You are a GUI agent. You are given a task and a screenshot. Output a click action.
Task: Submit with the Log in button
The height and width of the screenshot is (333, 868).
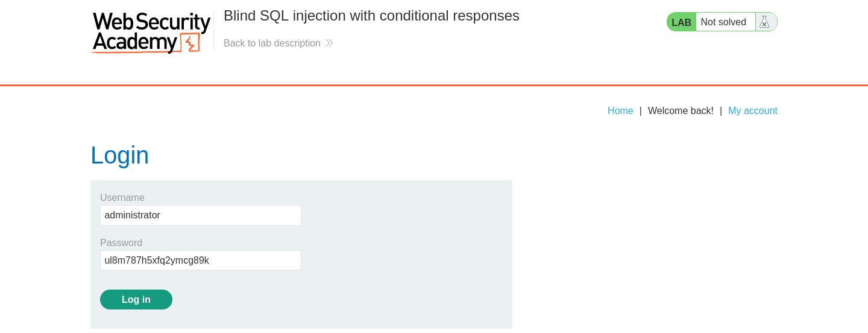click(x=136, y=300)
